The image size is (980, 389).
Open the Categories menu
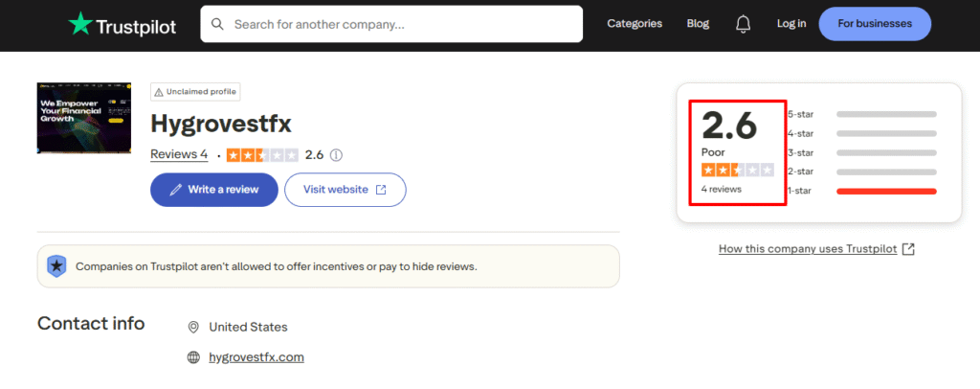coord(635,24)
